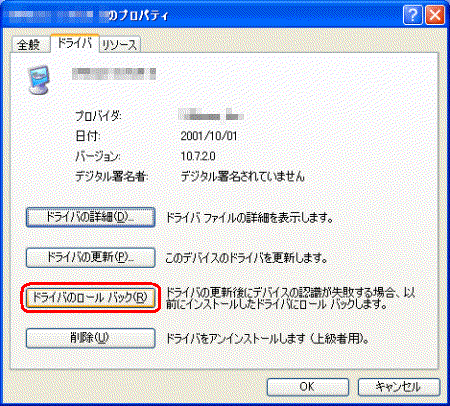The width and height of the screenshot is (450, 406).
Task: Roll back driver with ドライバのロールバック(R)
Action: 91,298
